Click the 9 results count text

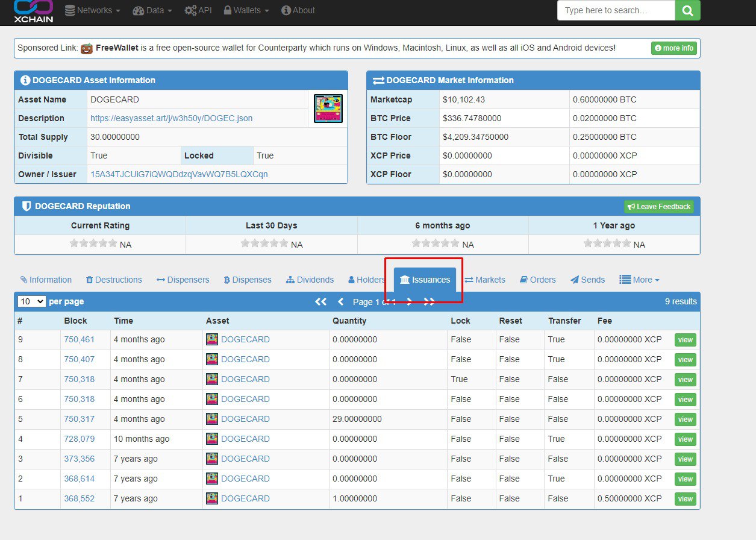681,301
